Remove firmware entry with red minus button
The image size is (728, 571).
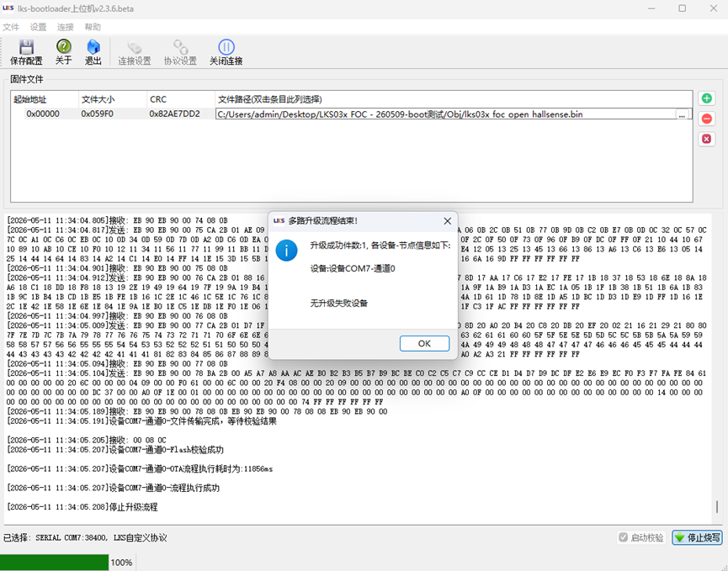point(707,119)
